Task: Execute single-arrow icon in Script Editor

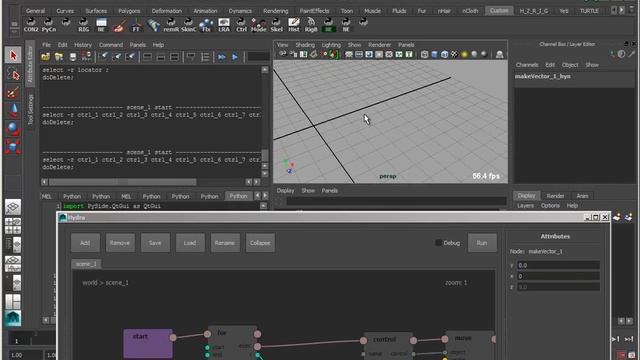Action: [235, 57]
